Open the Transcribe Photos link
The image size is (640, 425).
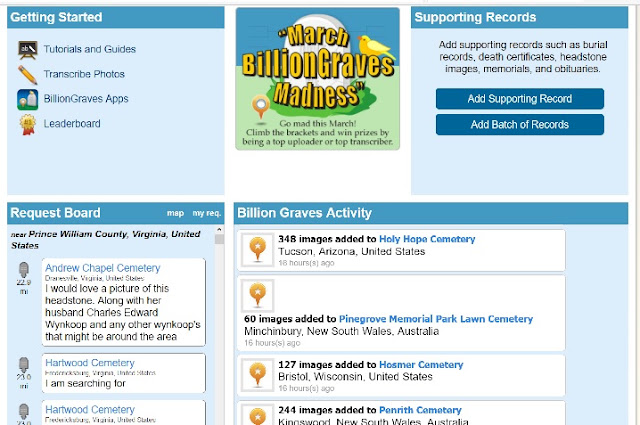[84, 74]
